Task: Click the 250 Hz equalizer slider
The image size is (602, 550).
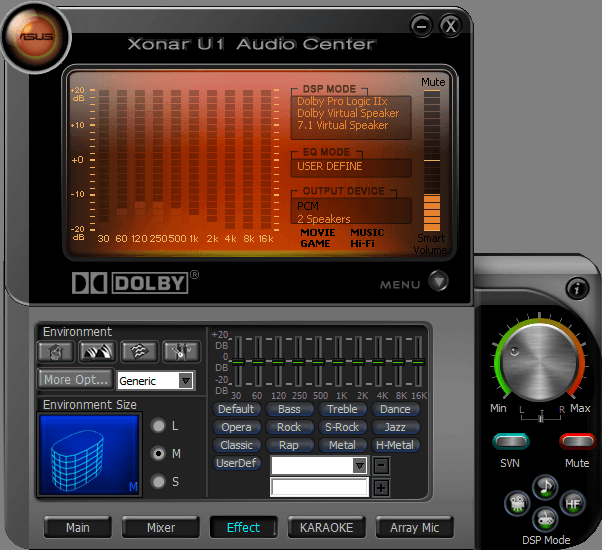Action: (x=298, y=362)
